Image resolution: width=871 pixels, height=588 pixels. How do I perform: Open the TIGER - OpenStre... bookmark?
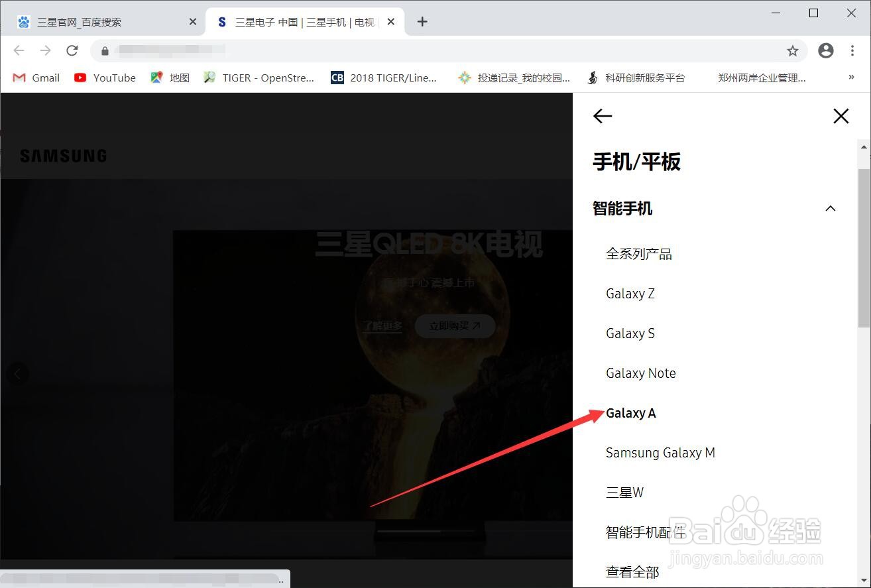tap(259, 78)
